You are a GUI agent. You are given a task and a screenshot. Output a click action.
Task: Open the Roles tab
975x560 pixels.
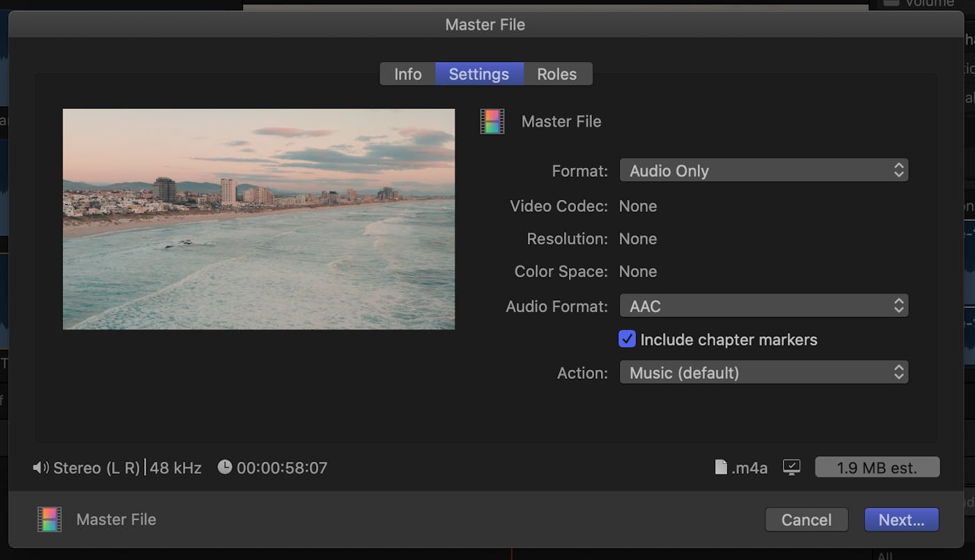(557, 74)
